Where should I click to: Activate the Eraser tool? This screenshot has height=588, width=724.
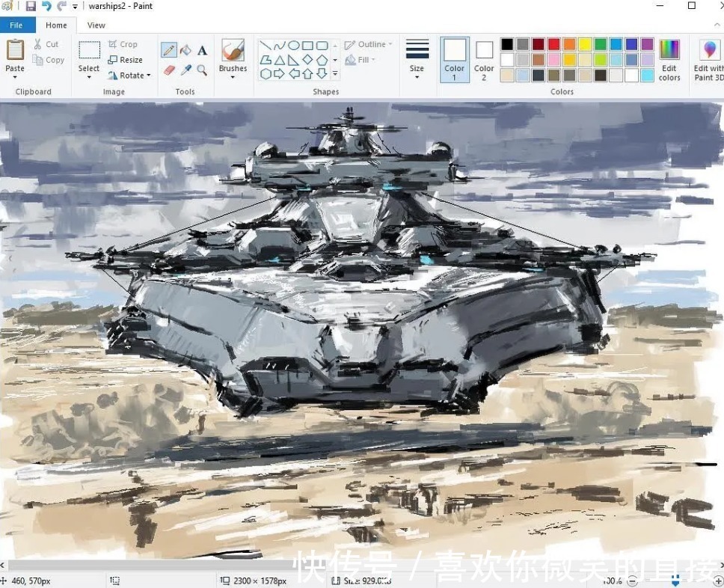[x=168, y=71]
